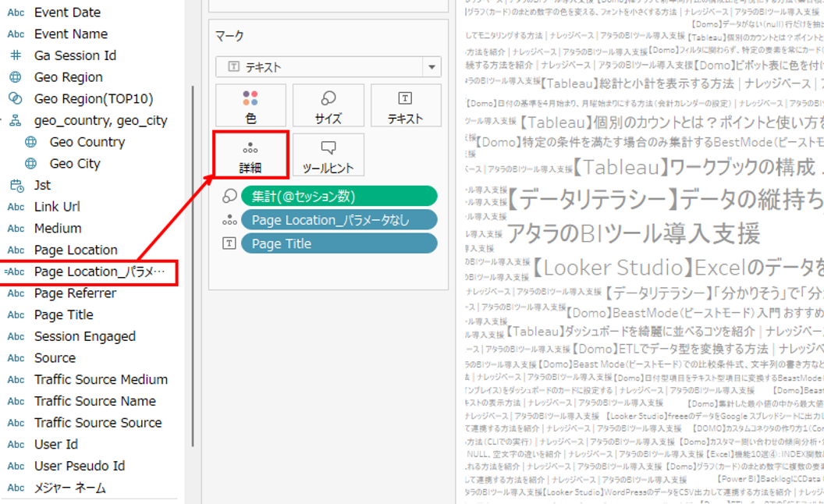The height and width of the screenshot is (504, 824).
Task: Click the サイズ (Size) marks card button
Action: click(328, 105)
